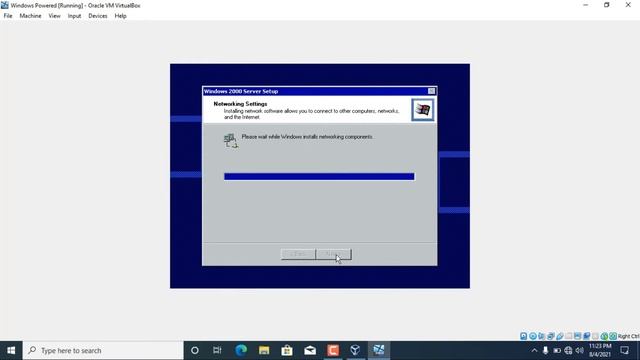The width and height of the screenshot is (640, 360).
Task: Click the display settings status icon
Action: click(578, 336)
